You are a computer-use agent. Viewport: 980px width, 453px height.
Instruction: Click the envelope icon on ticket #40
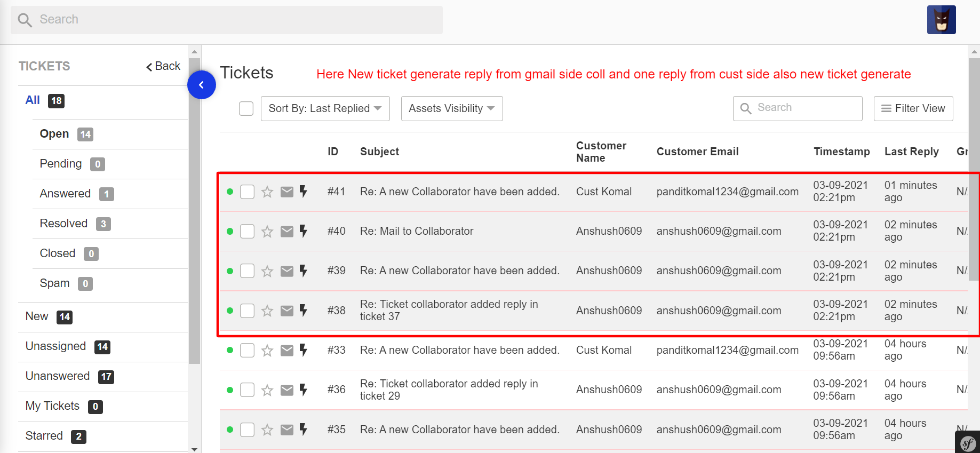point(287,231)
